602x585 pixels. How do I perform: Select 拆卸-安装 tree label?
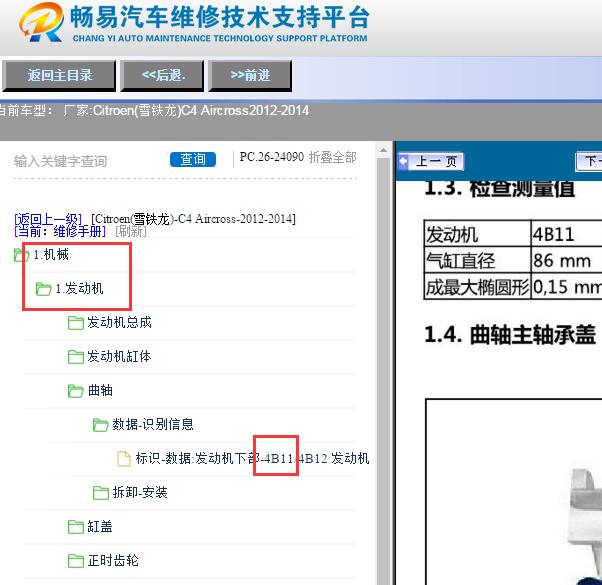140,492
